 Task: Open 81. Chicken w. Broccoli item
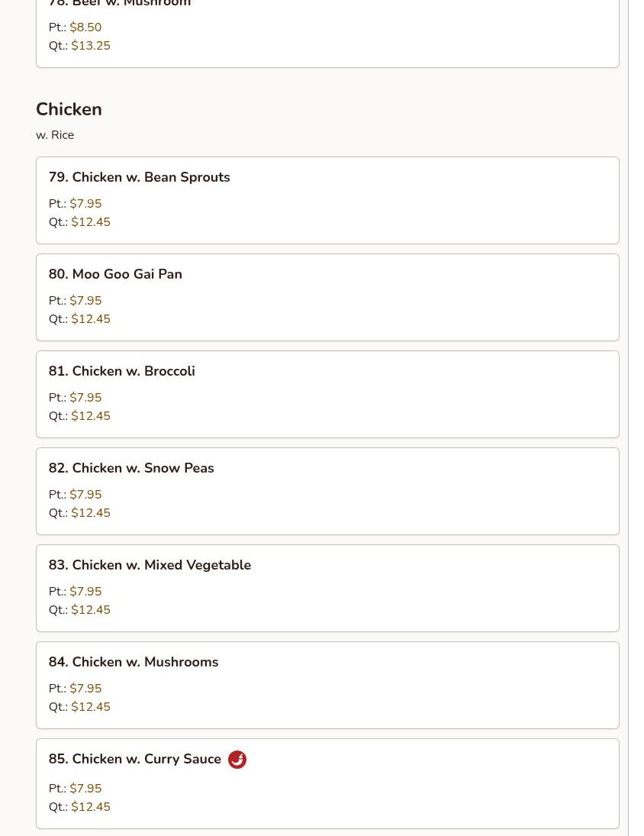point(121,371)
